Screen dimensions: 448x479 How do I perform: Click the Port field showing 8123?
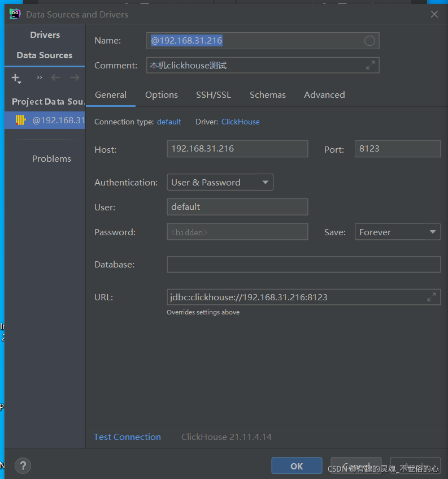point(398,149)
